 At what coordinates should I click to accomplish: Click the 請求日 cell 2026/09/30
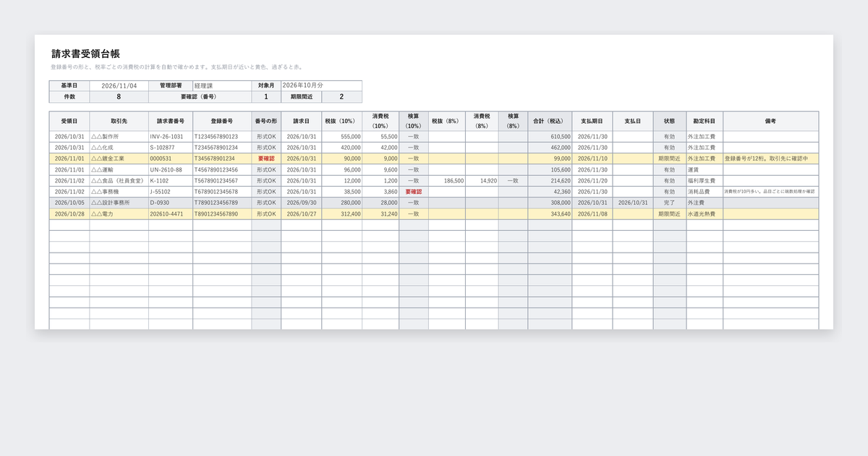(x=302, y=203)
